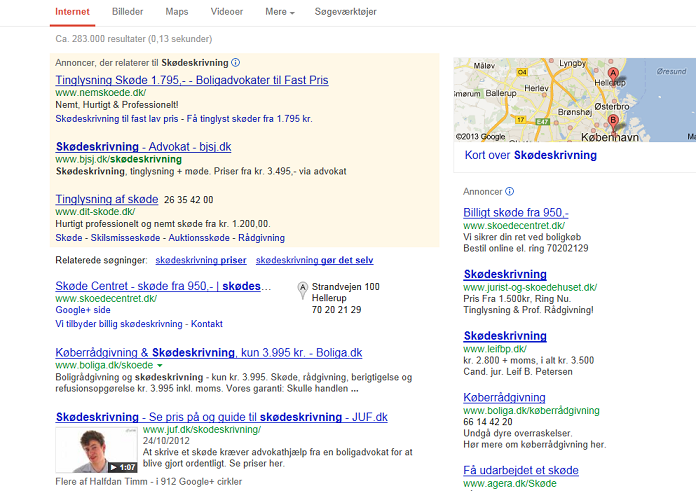Click related search 'skødeskrivning gør det selv'
The height and width of the screenshot is (491, 696).
pos(314,261)
